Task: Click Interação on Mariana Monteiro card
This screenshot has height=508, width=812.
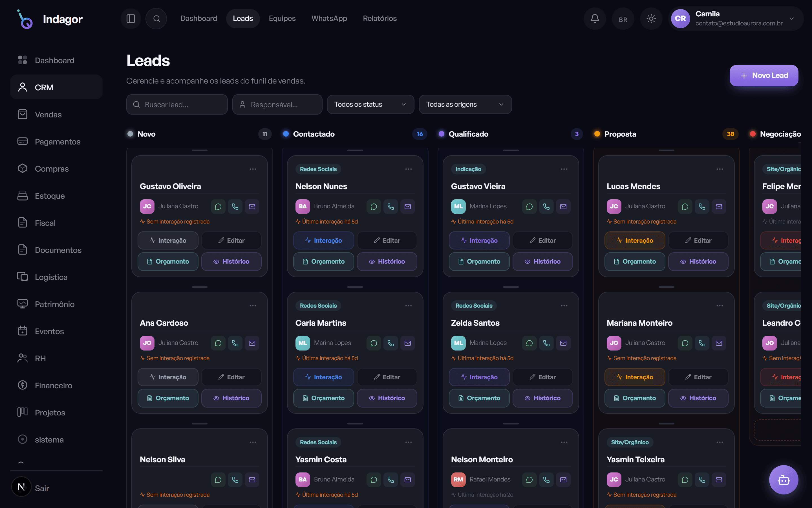Action: [635, 377]
